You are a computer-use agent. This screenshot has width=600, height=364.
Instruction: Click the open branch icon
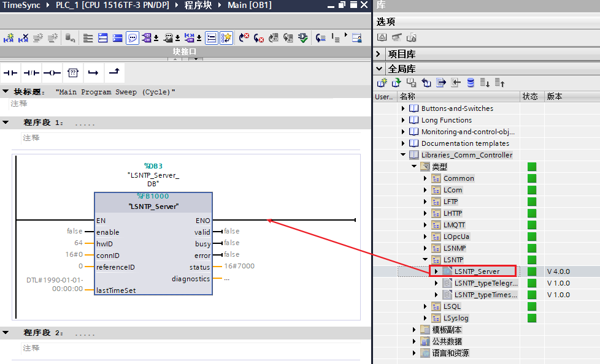(x=93, y=73)
